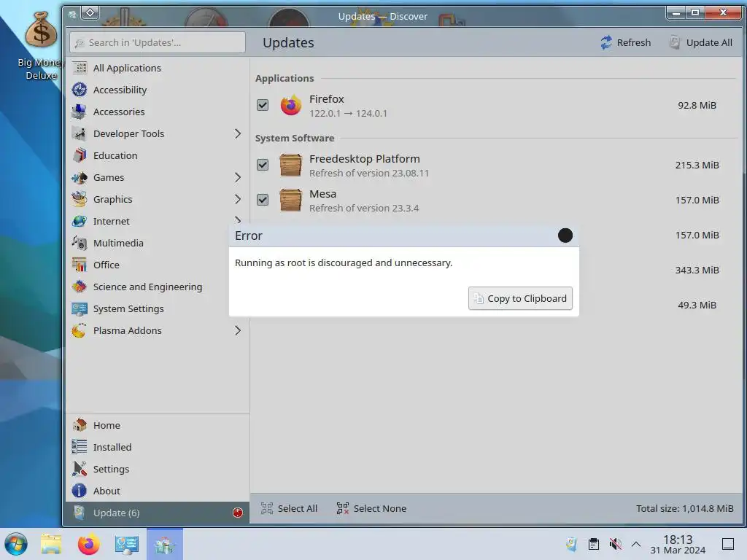Viewport: 747px width, 560px height.
Task: Click the Settings tools icon
Action: point(80,469)
